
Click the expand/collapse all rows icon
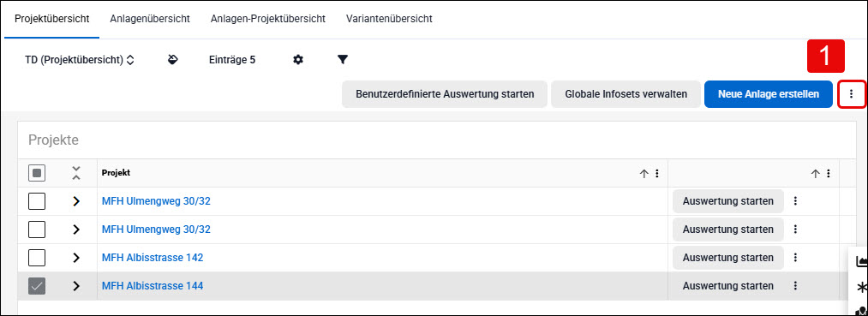click(76, 173)
